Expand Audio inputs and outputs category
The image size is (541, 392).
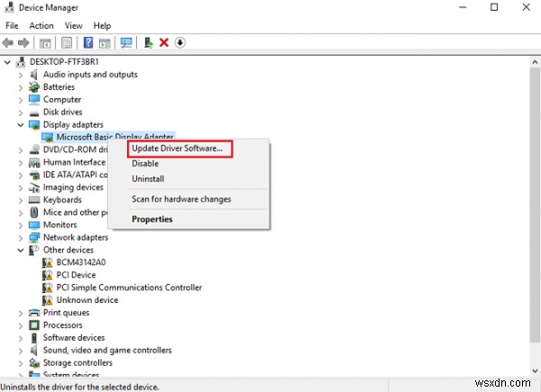click(21, 75)
